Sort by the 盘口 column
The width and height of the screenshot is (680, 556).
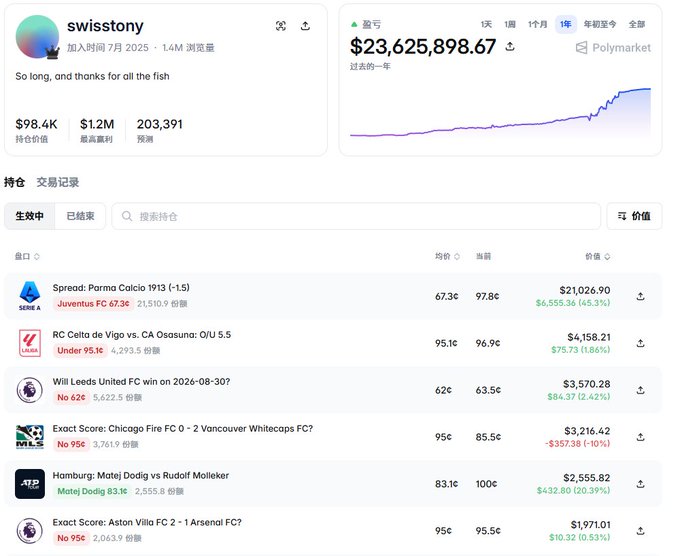click(x=27, y=256)
